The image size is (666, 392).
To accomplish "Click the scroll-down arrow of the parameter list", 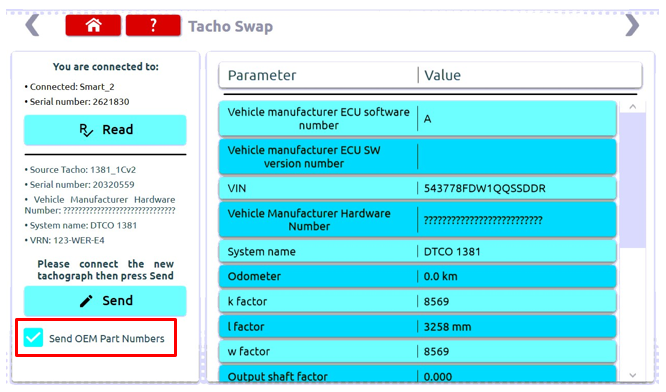I will tap(632, 375).
